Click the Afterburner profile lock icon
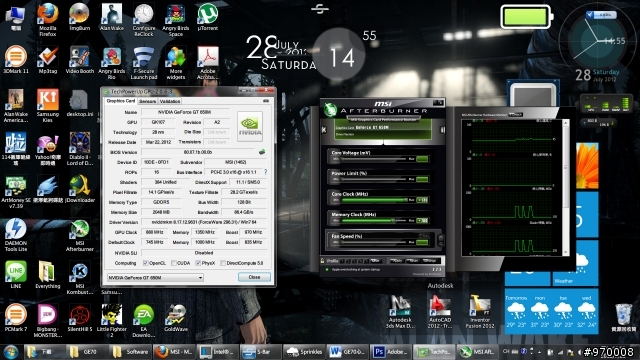640x360 pixels. point(322,260)
